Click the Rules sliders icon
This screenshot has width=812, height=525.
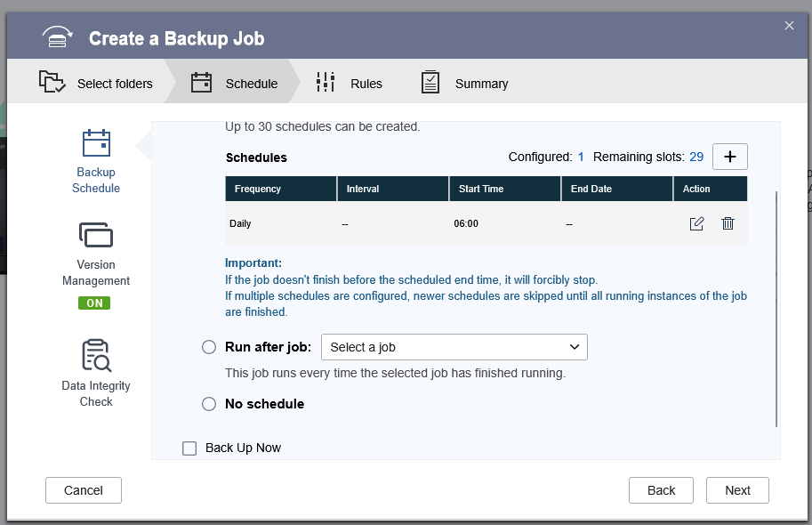tap(326, 83)
